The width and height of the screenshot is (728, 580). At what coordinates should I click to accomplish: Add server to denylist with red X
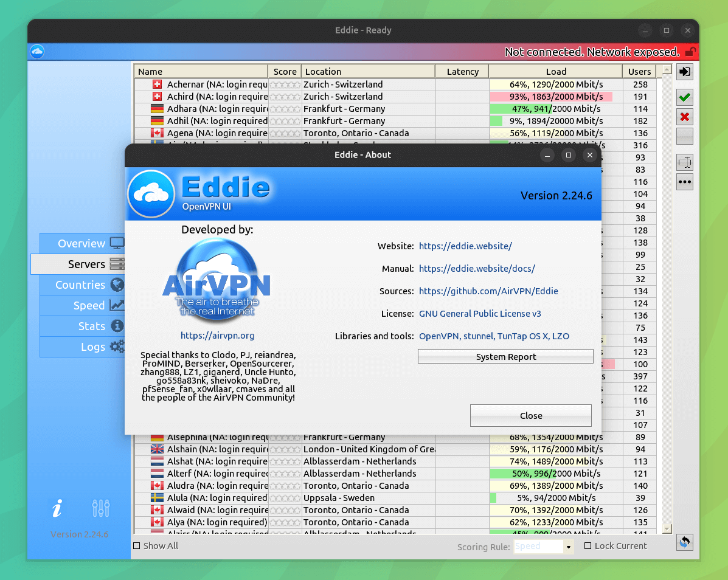[685, 117]
